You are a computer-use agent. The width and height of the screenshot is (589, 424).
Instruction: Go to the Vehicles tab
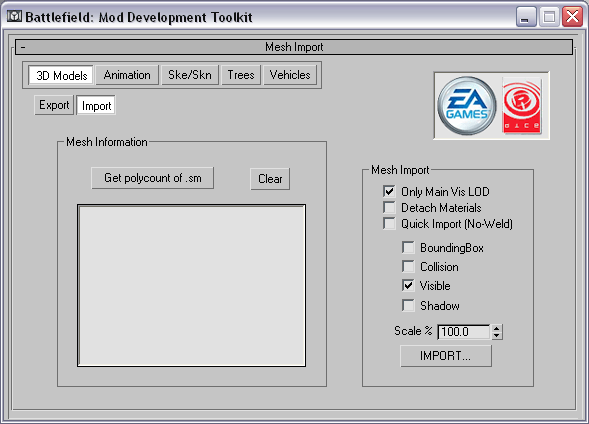tap(290, 75)
